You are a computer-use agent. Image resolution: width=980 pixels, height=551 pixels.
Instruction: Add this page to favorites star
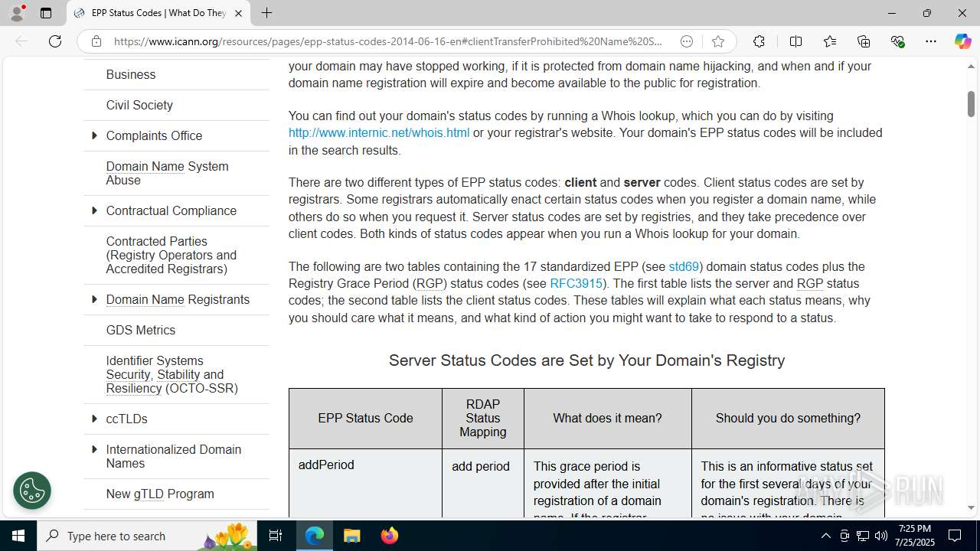coord(717,41)
